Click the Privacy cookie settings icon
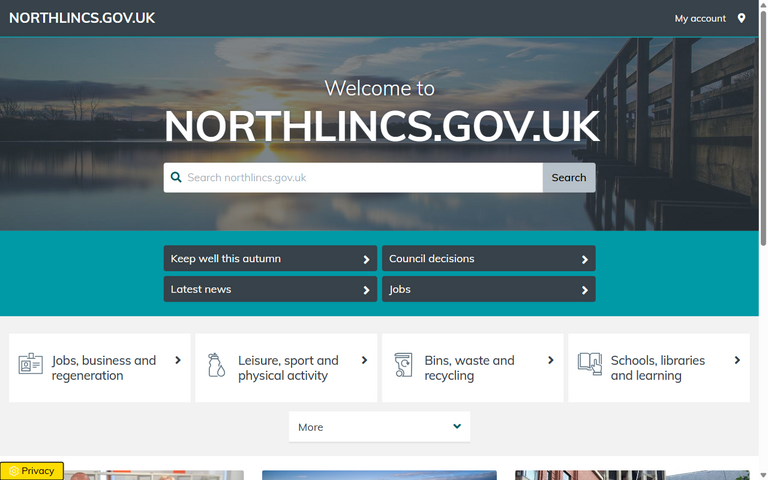The width and height of the screenshot is (768, 480). [x=13, y=471]
